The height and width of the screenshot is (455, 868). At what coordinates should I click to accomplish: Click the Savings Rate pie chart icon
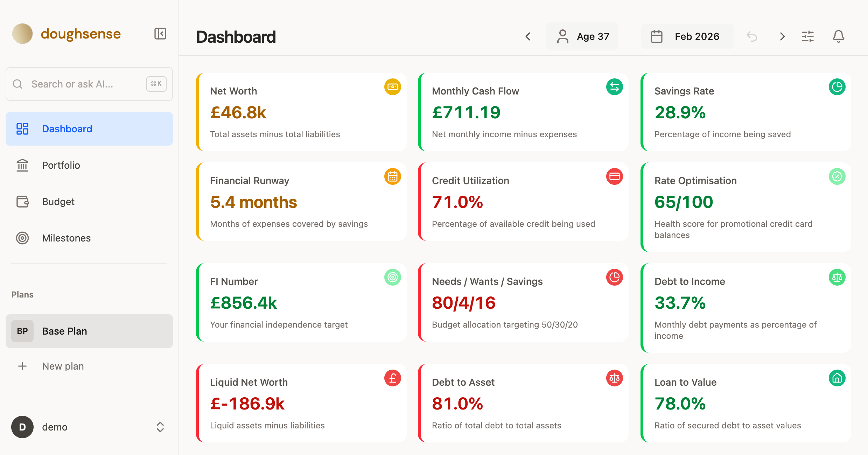(837, 87)
